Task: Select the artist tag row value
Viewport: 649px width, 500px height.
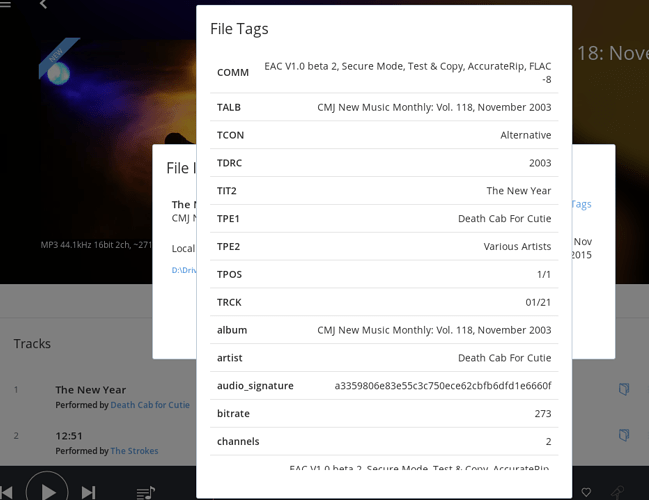Action: click(505, 358)
